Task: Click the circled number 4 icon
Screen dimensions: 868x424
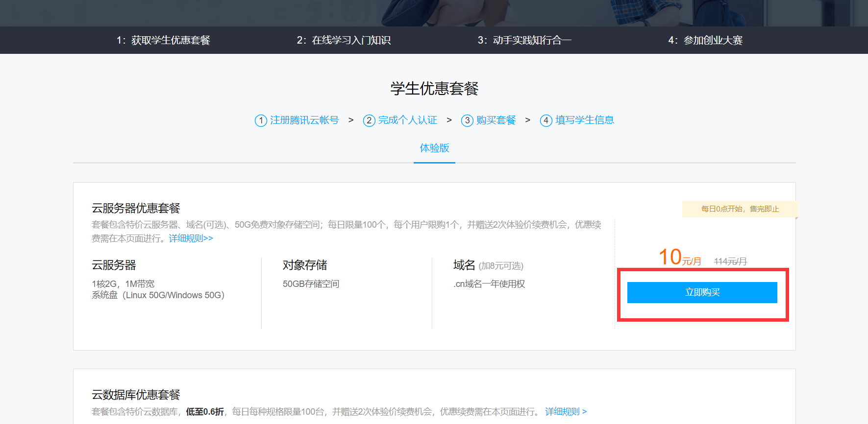Action: (x=546, y=120)
